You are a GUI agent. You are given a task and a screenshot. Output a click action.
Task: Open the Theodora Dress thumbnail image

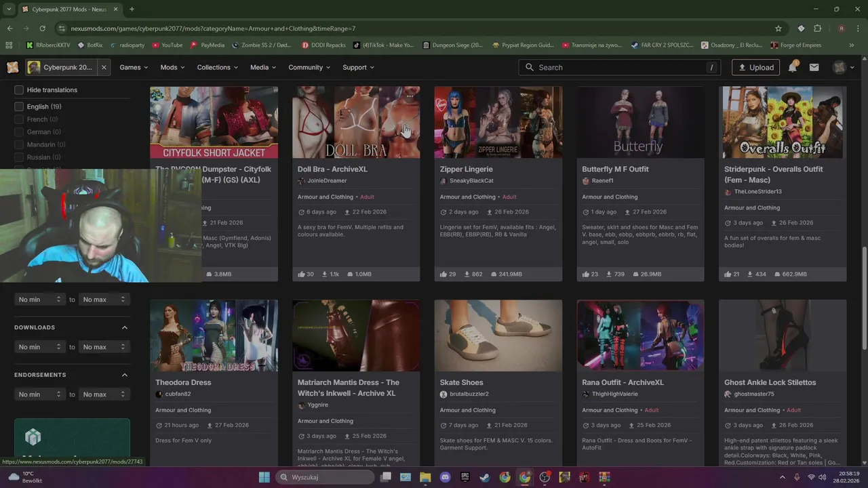(x=214, y=335)
